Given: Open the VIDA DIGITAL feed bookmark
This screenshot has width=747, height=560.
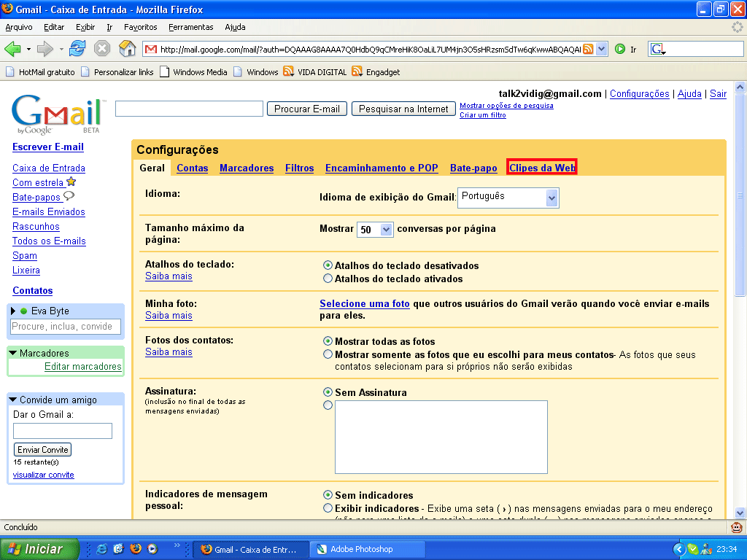Looking at the screenshot, I should tap(315, 72).
